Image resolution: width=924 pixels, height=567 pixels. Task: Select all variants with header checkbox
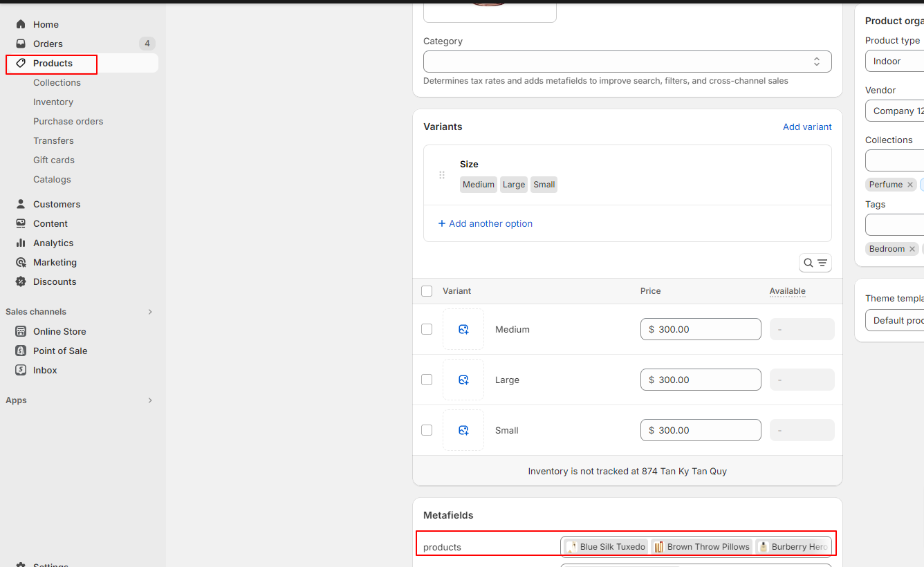[427, 291]
